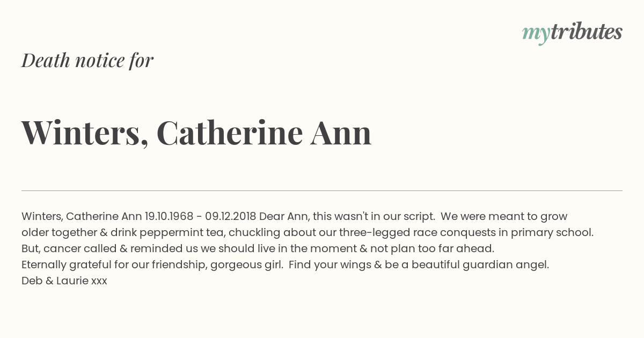
Task: Click the grey "tributes" word in logo
Action: [586, 32]
